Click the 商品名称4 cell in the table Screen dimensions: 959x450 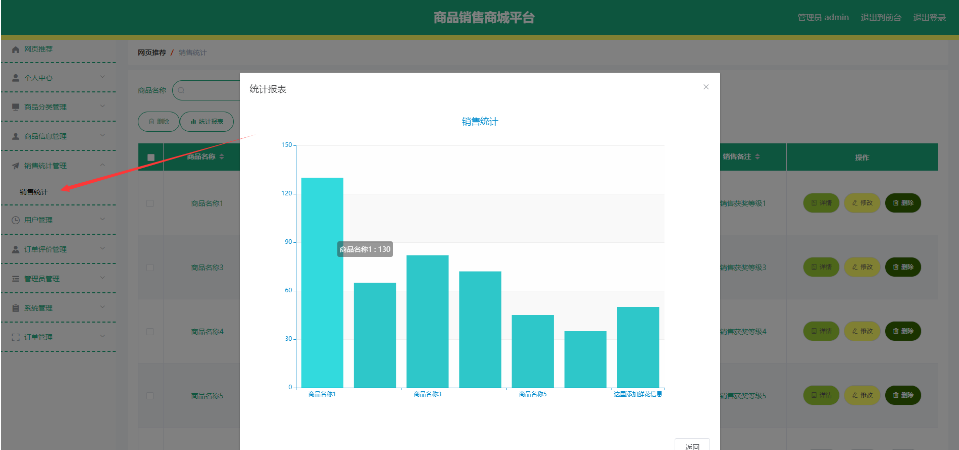coord(207,331)
